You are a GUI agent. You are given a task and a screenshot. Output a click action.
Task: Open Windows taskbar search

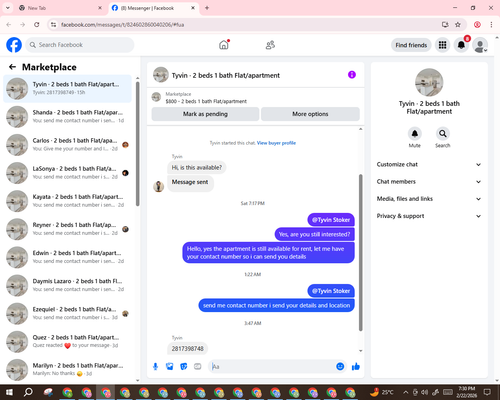pyautogui.click(x=28, y=392)
